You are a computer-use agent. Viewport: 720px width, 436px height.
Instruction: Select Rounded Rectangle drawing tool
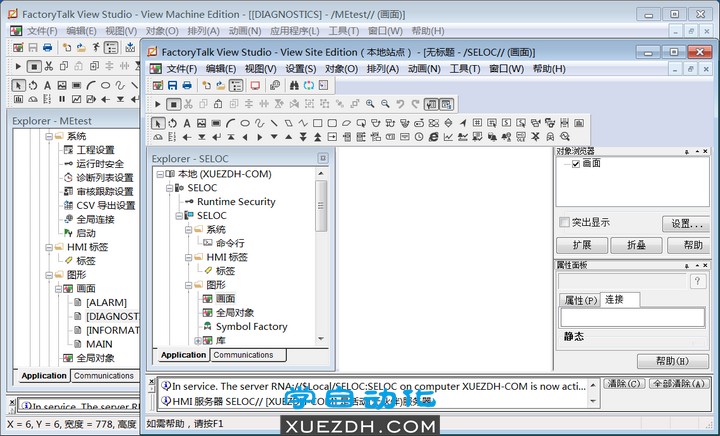point(332,123)
